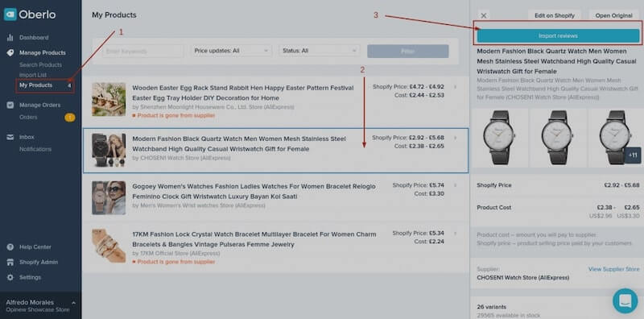Open Notifications under Inbox
The width and height of the screenshot is (644, 319).
coord(35,149)
